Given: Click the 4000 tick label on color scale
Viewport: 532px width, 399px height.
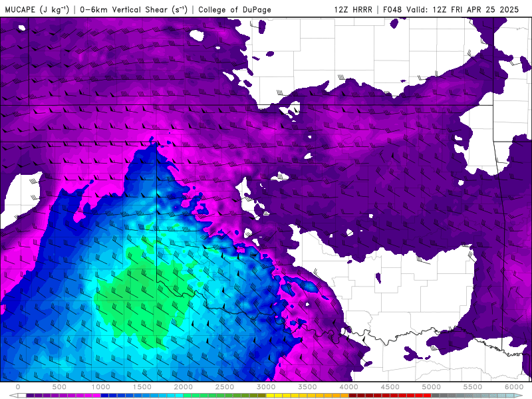Looking at the screenshot, I should [348, 387].
